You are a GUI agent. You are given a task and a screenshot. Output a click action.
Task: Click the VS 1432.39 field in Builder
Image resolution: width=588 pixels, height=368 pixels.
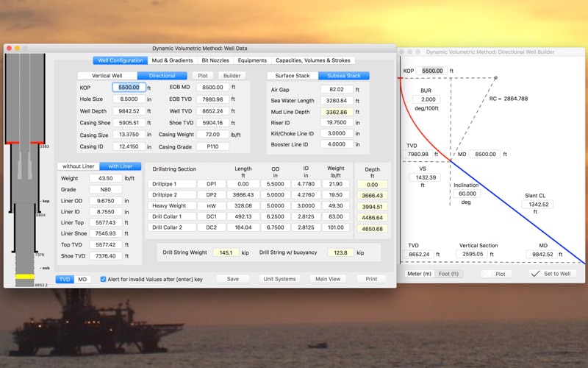pos(426,177)
